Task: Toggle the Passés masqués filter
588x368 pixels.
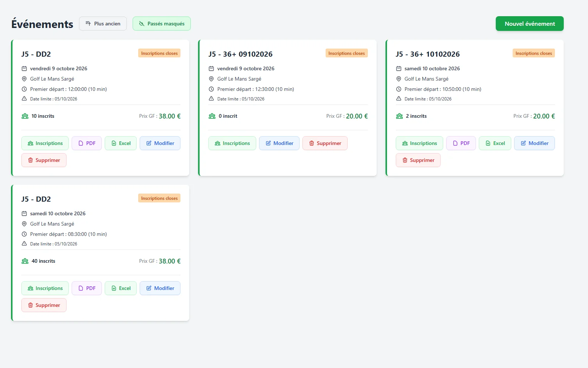Action: coord(162,24)
